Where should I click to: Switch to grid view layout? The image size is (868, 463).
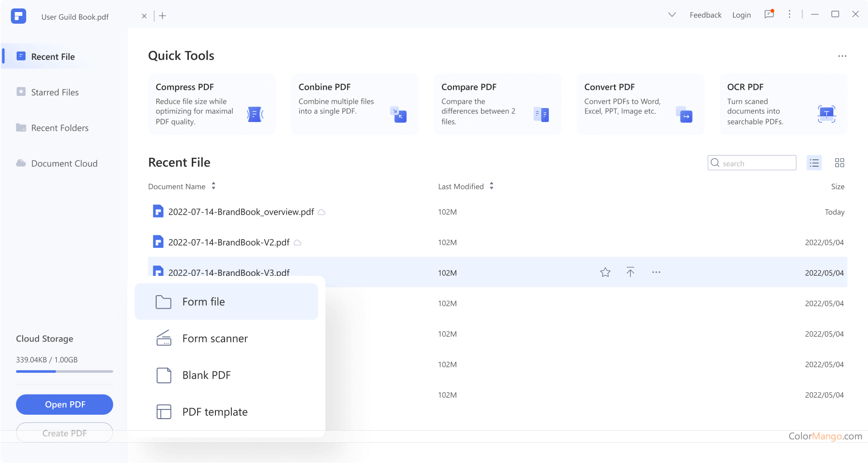coord(840,163)
